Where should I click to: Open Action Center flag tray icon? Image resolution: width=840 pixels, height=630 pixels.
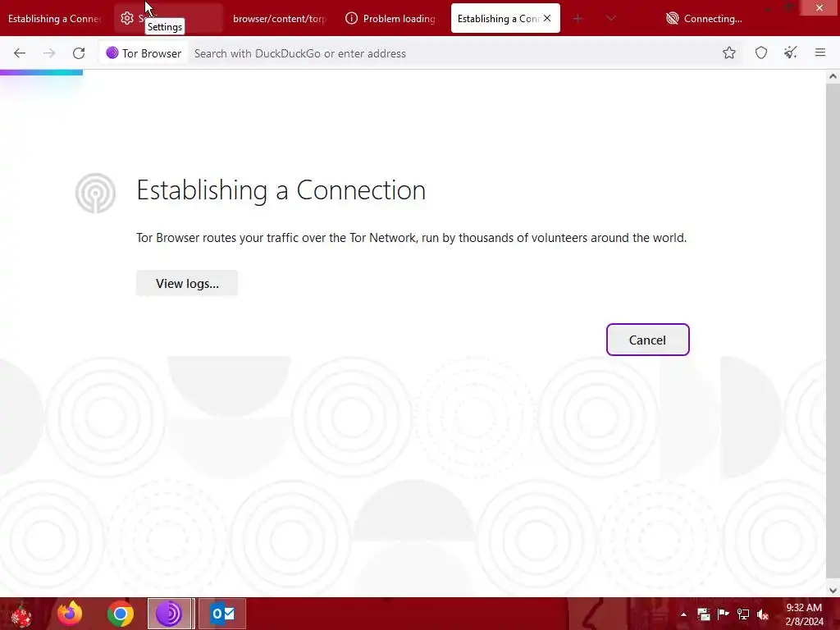tap(724, 614)
